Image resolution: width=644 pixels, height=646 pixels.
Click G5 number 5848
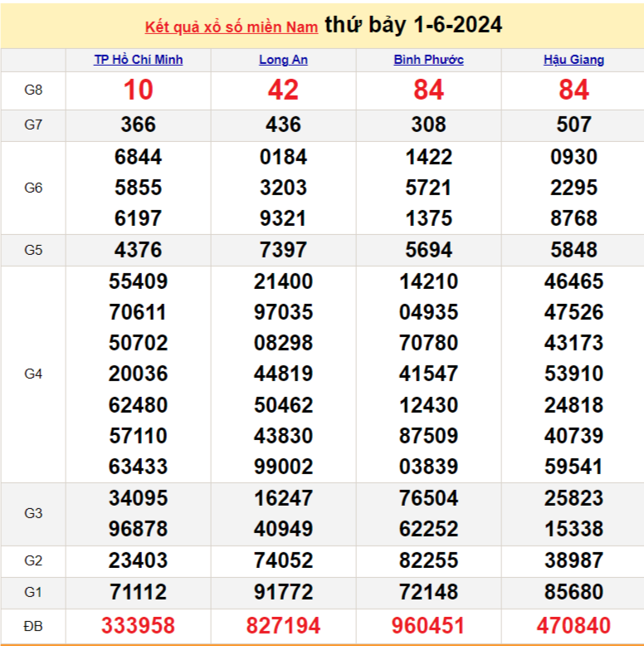point(574,250)
